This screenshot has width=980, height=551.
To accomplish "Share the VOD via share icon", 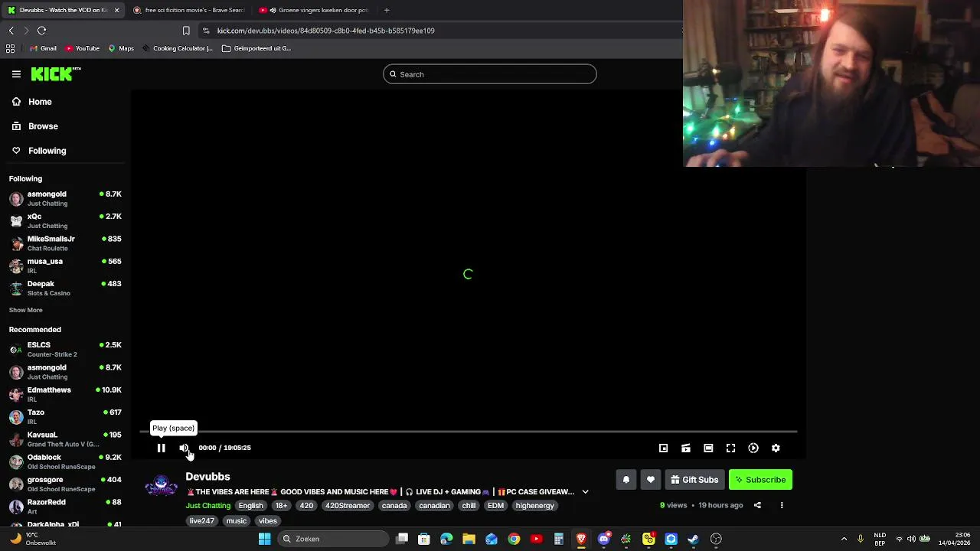I will (757, 505).
